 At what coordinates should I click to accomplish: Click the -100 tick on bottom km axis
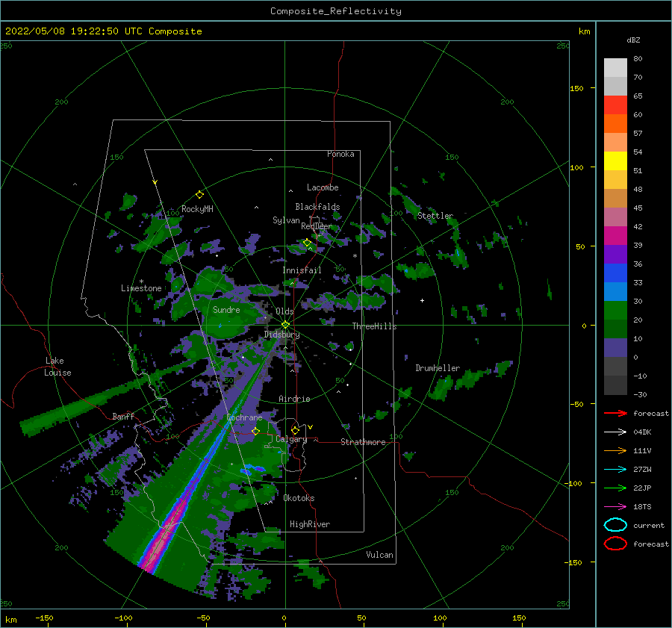tap(123, 618)
